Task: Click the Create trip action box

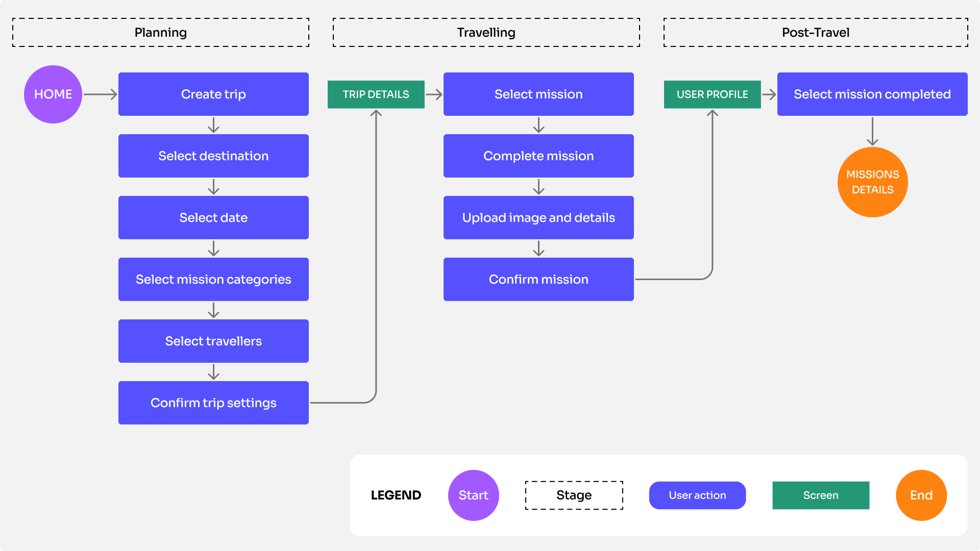Action: (x=213, y=94)
